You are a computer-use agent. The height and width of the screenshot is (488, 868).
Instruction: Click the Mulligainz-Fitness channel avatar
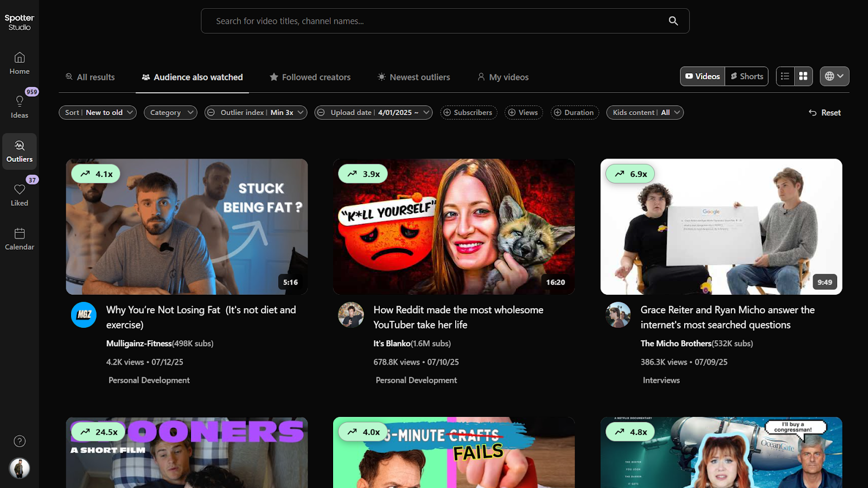coord(84,315)
